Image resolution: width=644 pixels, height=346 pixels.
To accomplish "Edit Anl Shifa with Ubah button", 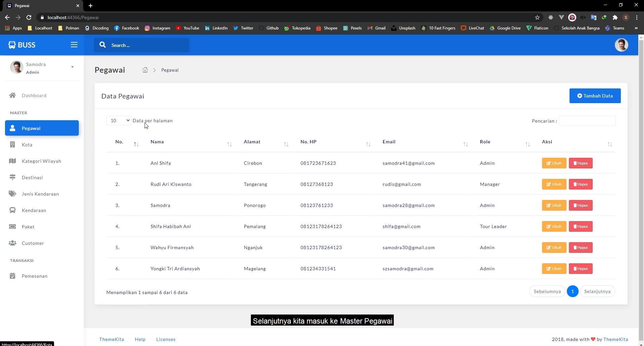I will pos(554,163).
